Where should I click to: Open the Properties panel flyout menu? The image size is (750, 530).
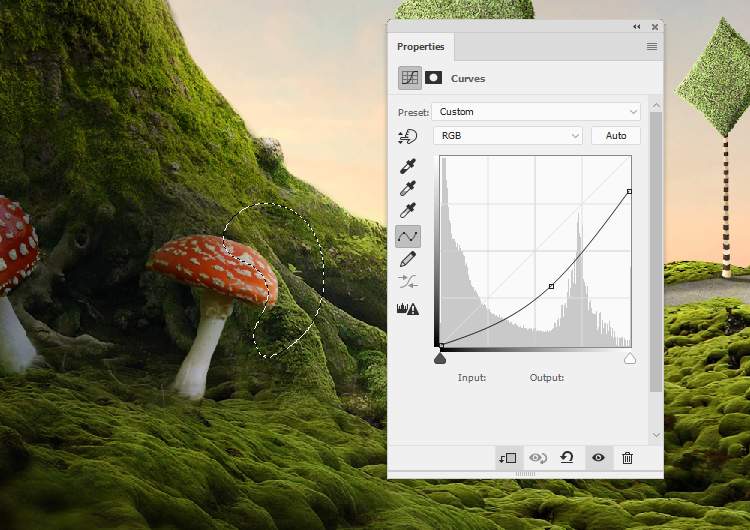tap(652, 47)
